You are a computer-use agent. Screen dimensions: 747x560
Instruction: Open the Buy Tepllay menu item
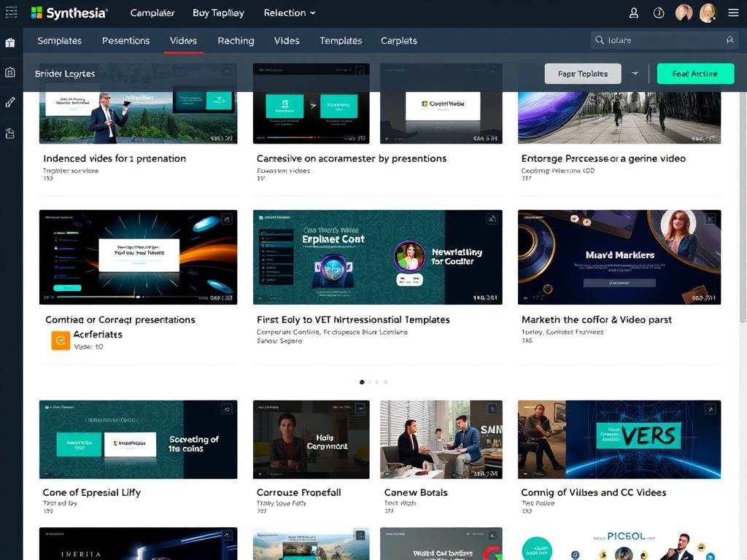click(218, 13)
